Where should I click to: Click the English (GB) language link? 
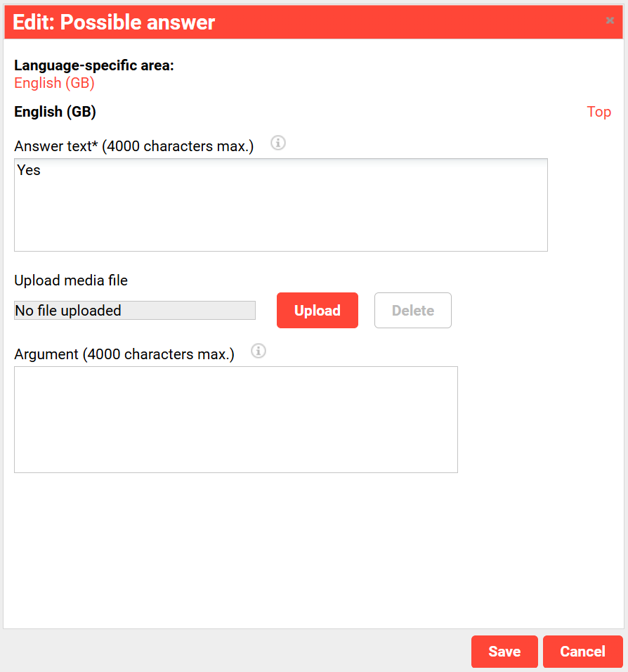[54, 83]
